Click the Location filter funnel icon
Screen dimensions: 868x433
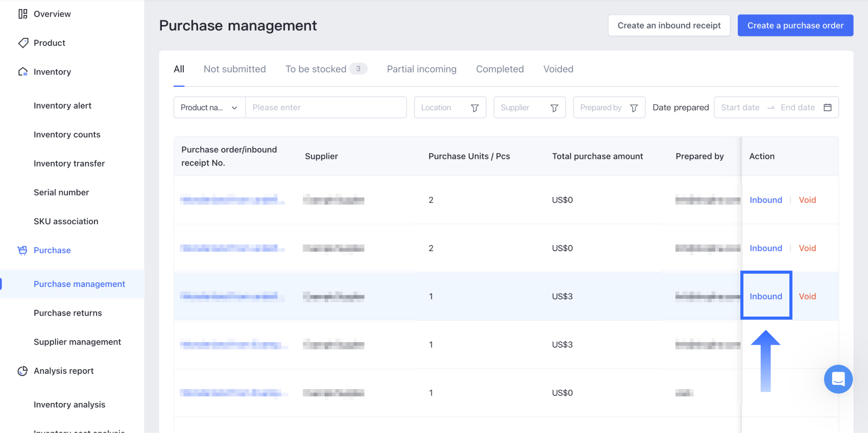pyautogui.click(x=474, y=108)
